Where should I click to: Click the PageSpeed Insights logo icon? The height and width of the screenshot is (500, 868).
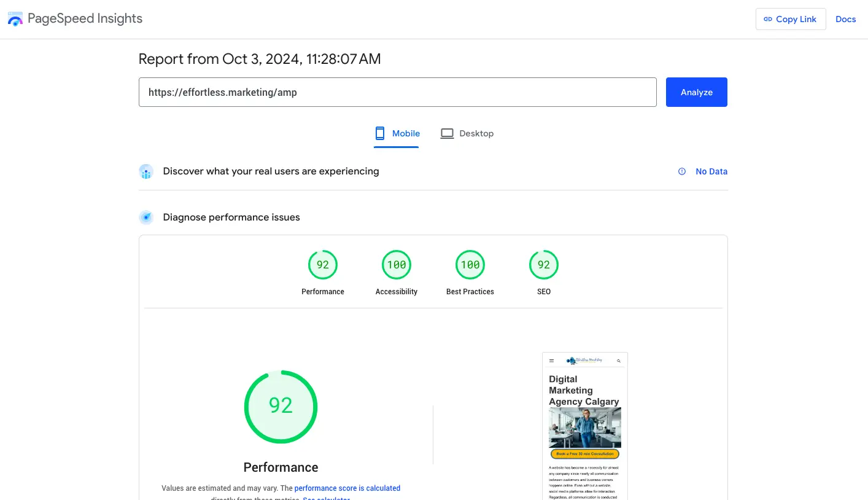pyautogui.click(x=15, y=19)
